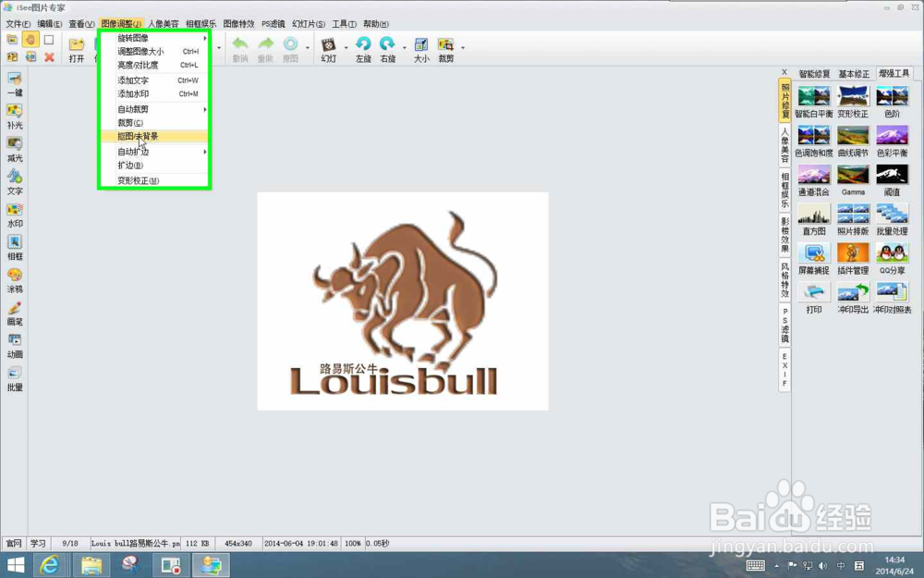Viewport: 924px width, 578px height.
Task: Open 智能白平衡 smart white balance
Action: tap(814, 102)
